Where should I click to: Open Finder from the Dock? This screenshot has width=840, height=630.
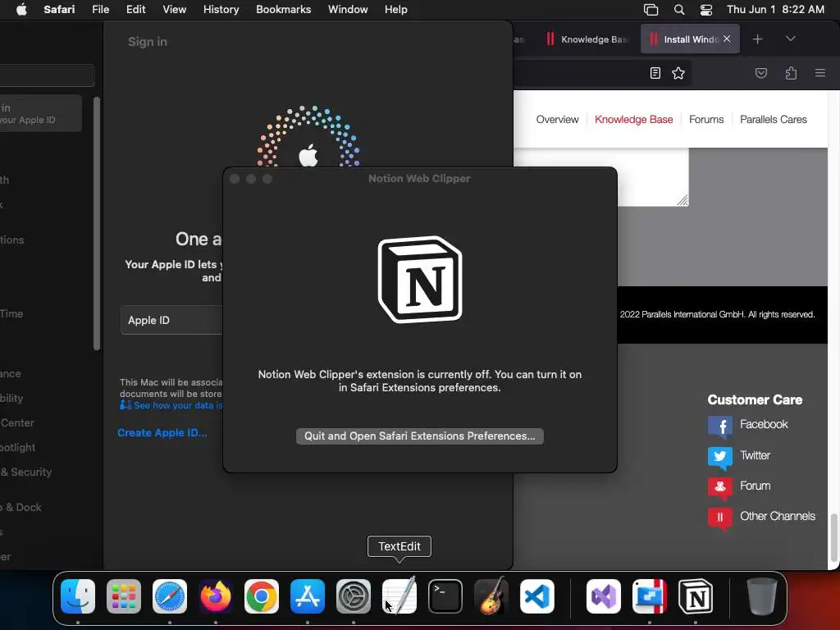pos(78,596)
